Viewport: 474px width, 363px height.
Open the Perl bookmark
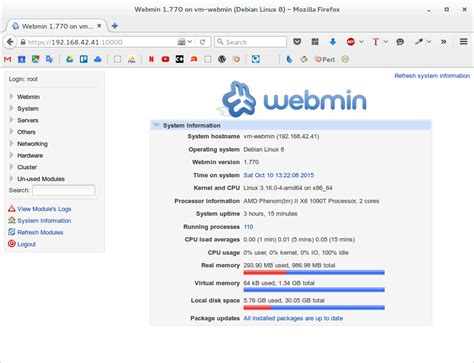(x=325, y=59)
